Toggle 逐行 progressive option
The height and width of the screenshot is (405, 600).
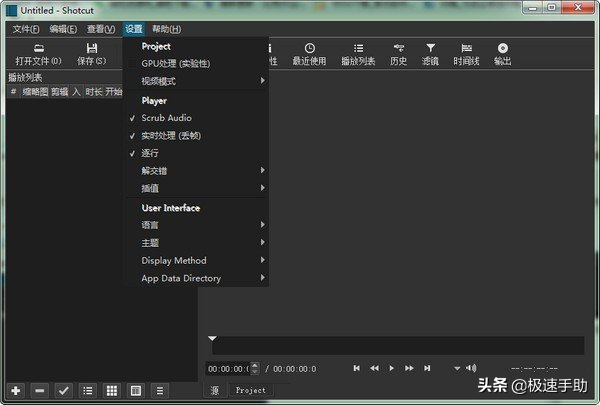(197, 153)
